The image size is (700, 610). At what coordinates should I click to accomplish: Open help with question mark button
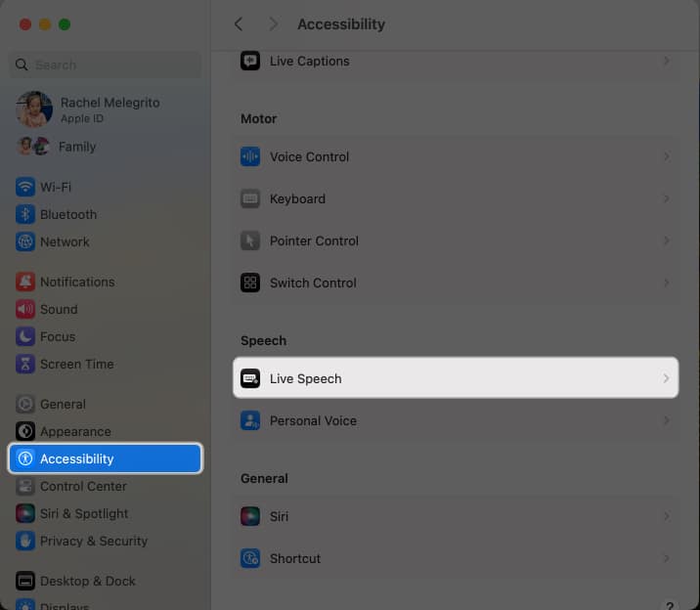click(x=669, y=605)
